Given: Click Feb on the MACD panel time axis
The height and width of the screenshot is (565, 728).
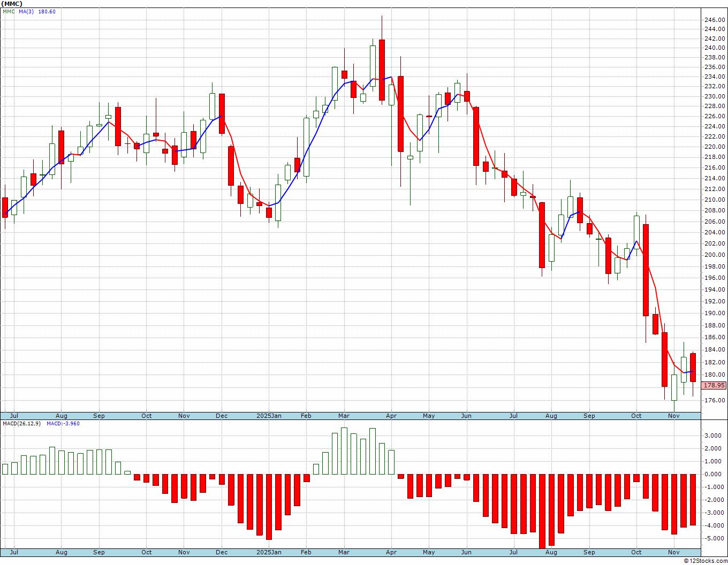Looking at the screenshot, I should [x=306, y=552].
